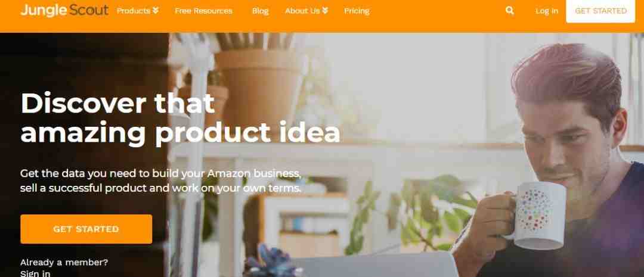Image resolution: width=644 pixels, height=277 pixels.
Task: Click the white GET STARTED header button
Action: click(x=600, y=11)
